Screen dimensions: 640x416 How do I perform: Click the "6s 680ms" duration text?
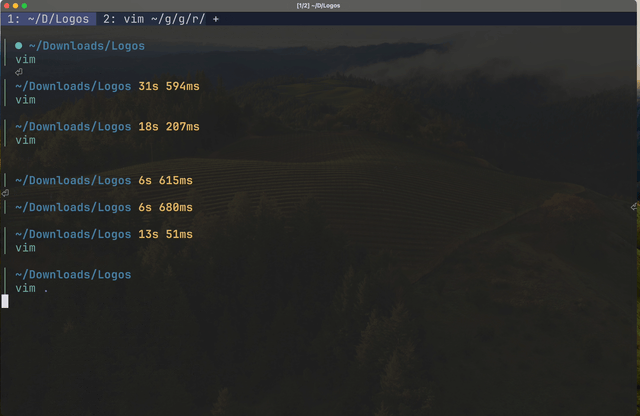pyautogui.click(x=165, y=208)
